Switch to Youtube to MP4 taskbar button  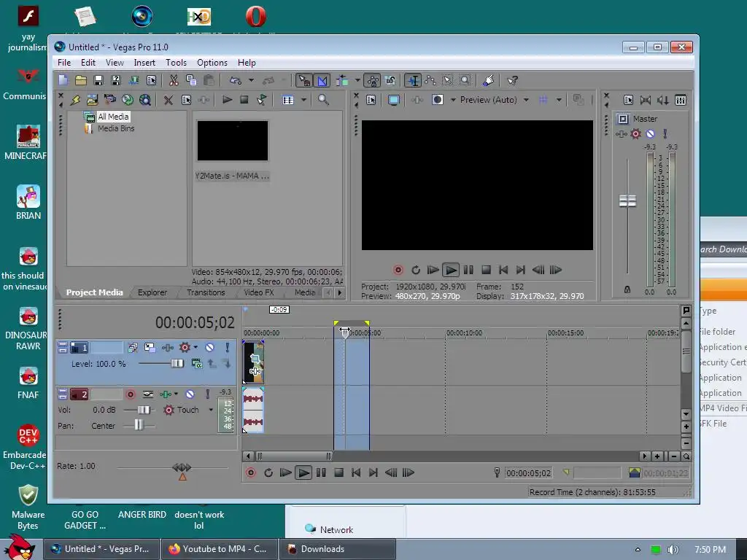click(220, 549)
